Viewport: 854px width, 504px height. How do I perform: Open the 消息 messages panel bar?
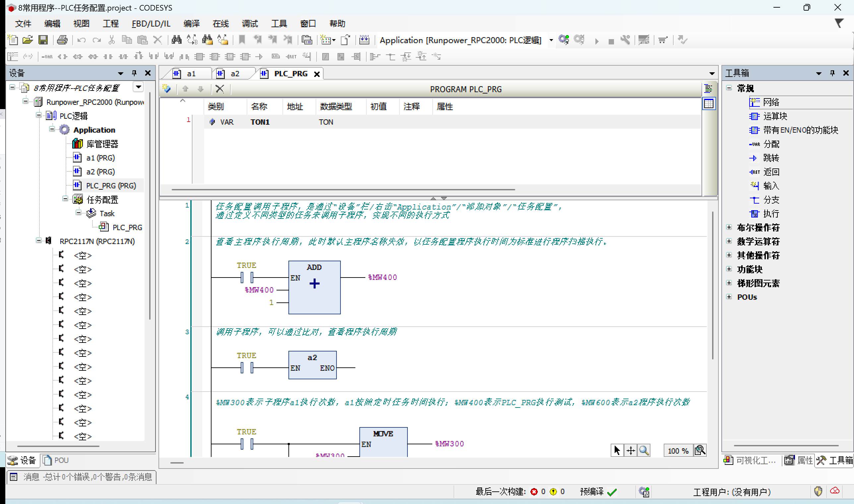pos(82,477)
